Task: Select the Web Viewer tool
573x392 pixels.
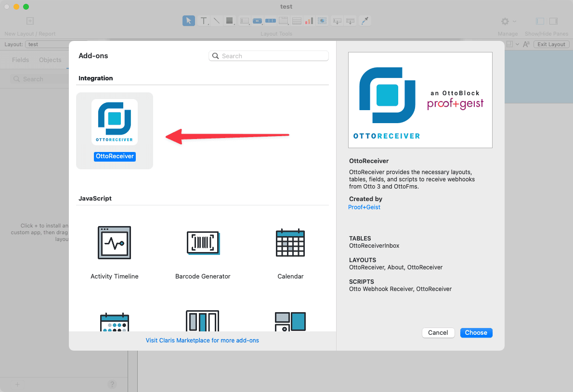Action: pyautogui.click(x=322, y=21)
